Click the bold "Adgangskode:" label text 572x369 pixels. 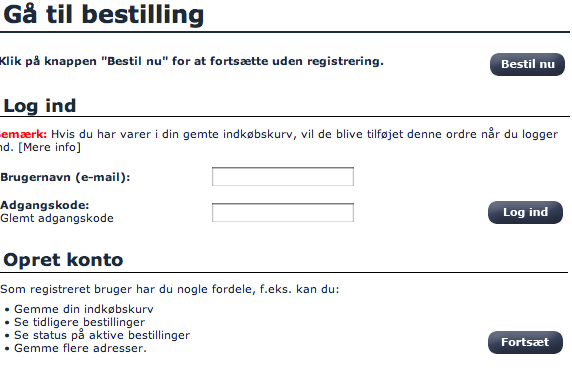click(45, 205)
